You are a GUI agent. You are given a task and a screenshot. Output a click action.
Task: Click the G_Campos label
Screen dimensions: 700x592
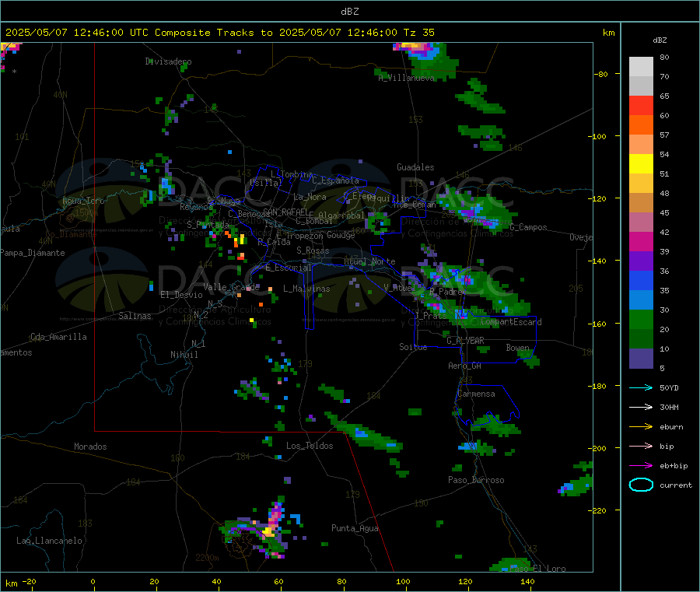tap(528, 227)
